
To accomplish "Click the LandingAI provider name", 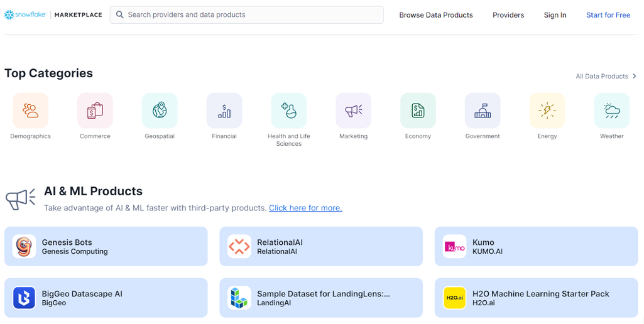I will [274, 303].
